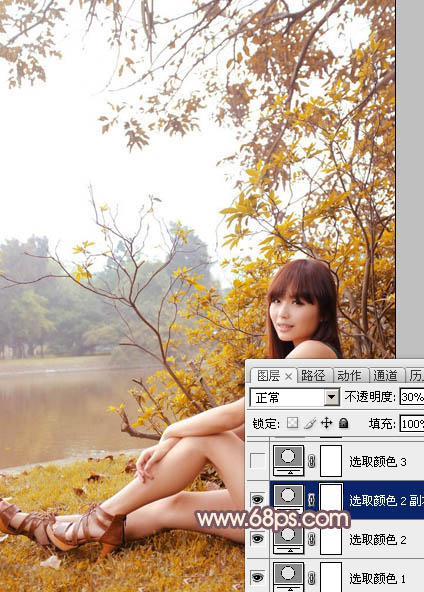Screen dimensions: 424x592
Task: Click the 选取颜色 3 adjustment layer thumbnail
Action: point(288,461)
